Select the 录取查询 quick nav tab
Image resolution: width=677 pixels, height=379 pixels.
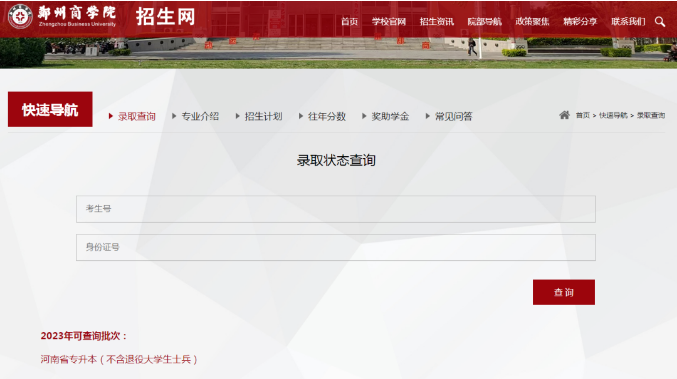pos(136,116)
